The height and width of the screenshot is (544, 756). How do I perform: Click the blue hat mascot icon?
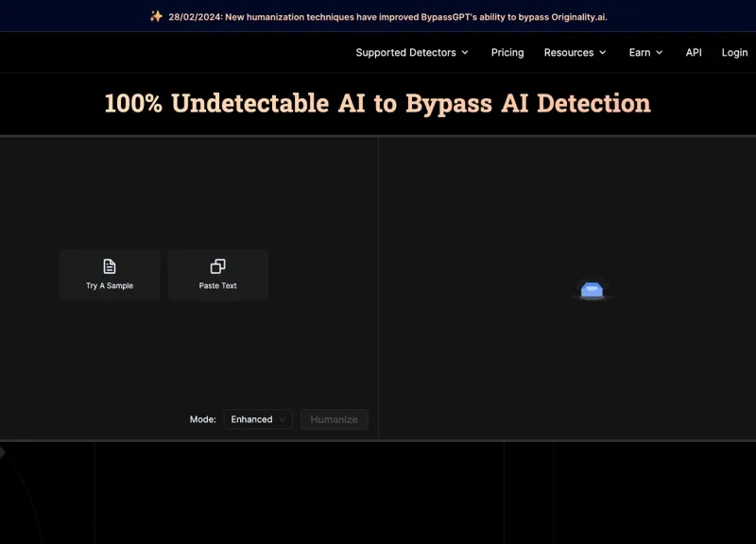click(592, 289)
